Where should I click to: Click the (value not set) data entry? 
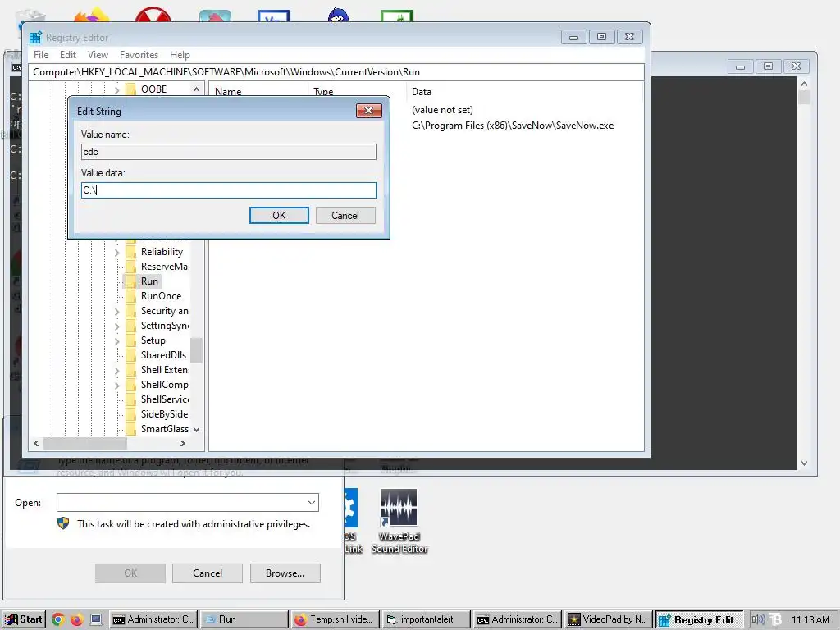click(442, 110)
